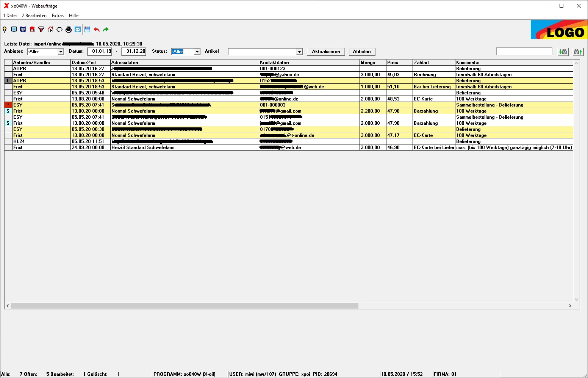Click the Menge column header
Image resolution: width=588 pixels, height=378 pixels.
tap(373, 63)
